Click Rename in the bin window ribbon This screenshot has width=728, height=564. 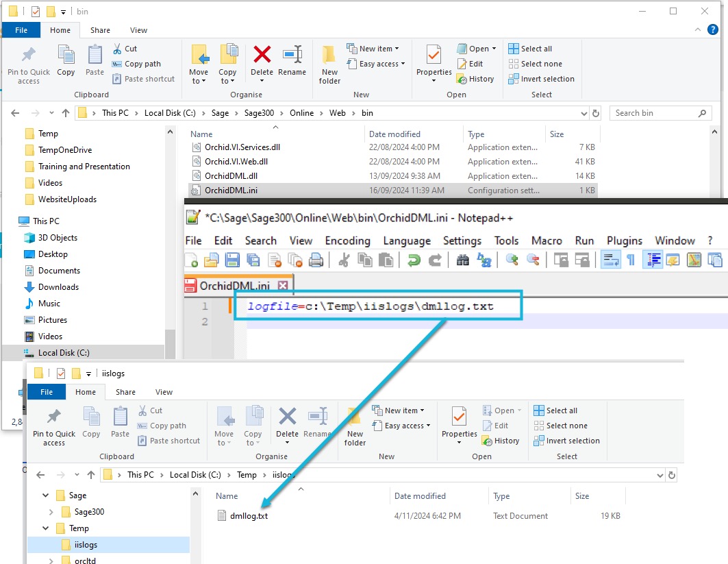[292, 61]
